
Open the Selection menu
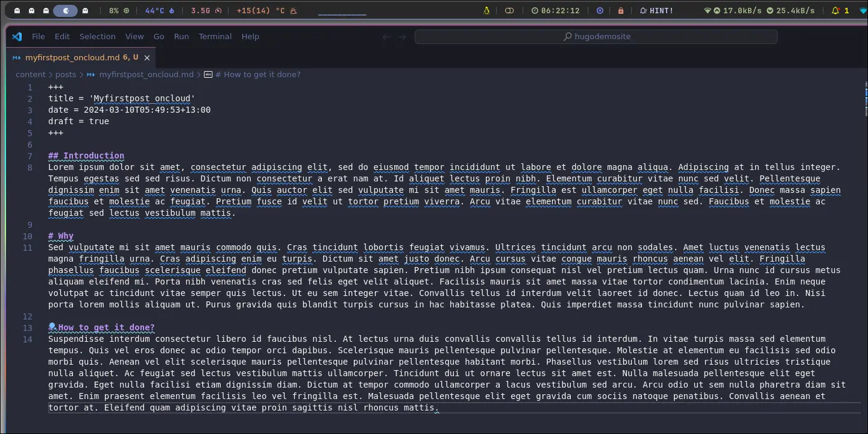[x=97, y=36]
